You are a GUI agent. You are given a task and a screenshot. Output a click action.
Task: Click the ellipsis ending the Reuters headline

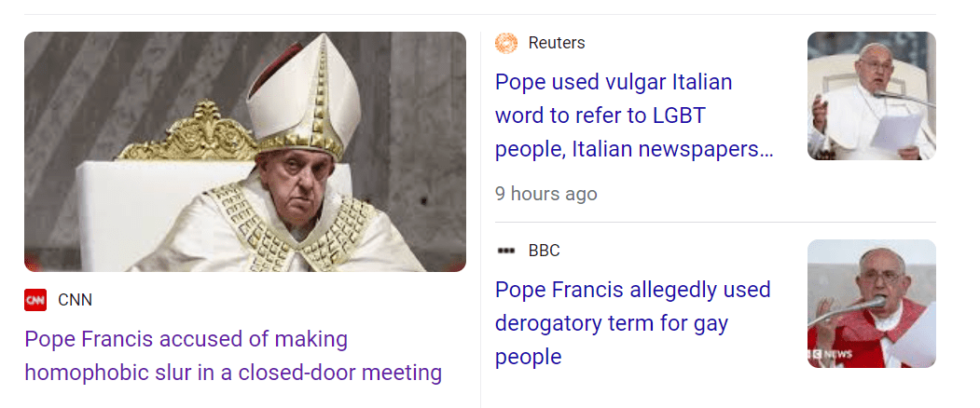pos(766,149)
